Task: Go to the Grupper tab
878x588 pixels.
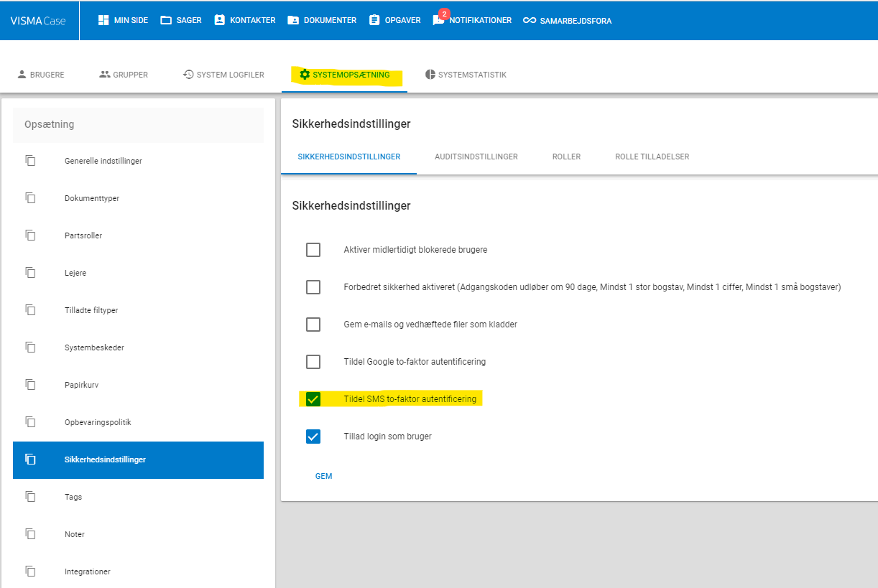Action: point(124,75)
